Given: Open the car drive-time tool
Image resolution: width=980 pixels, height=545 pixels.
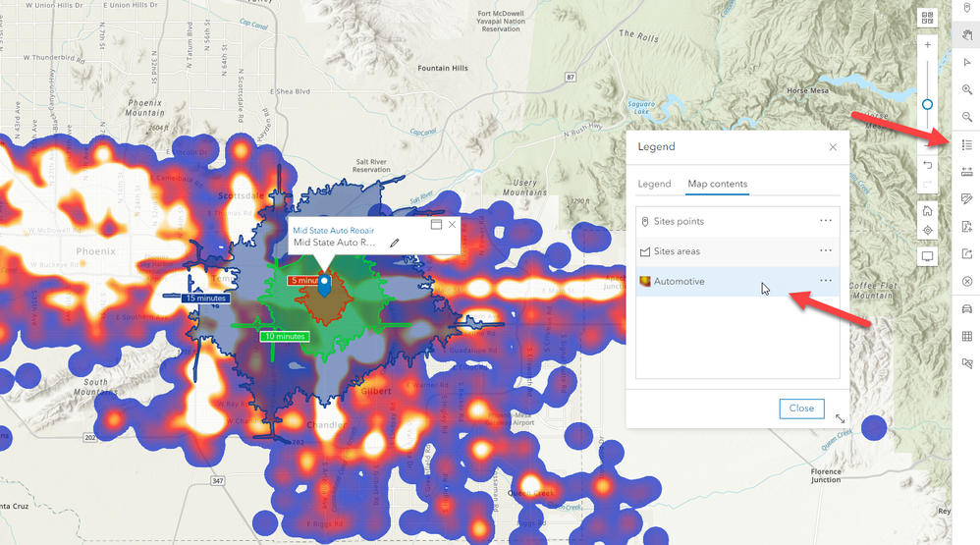Looking at the screenshot, I should pyautogui.click(x=967, y=309).
